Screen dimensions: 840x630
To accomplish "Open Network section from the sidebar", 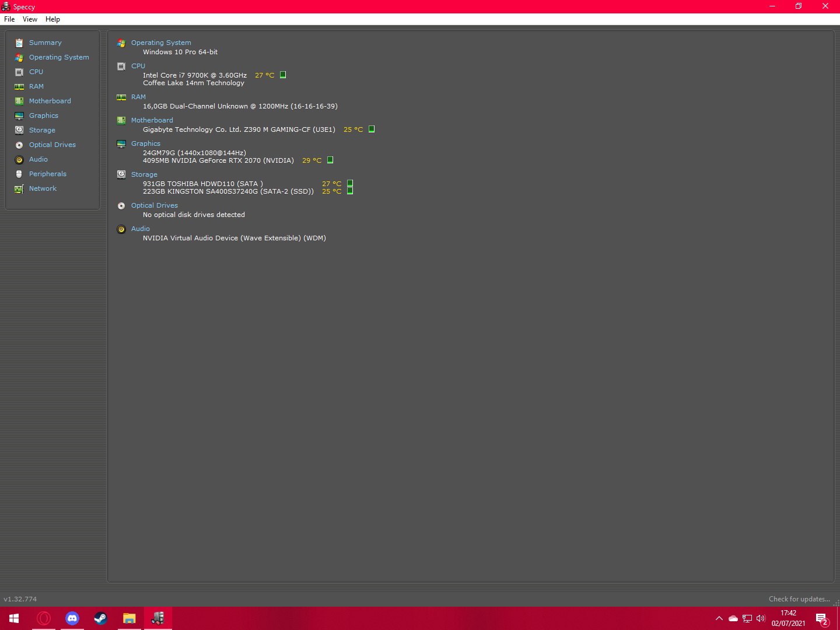I will point(43,188).
